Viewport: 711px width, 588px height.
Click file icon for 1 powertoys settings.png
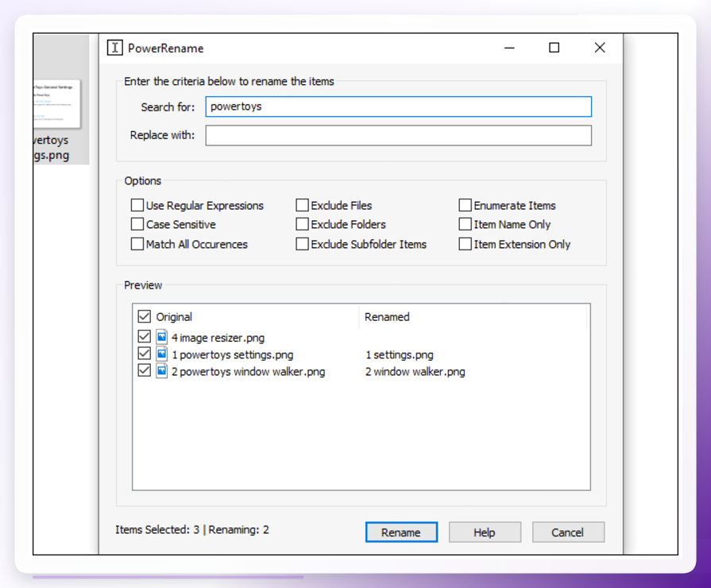coord(162,354)
